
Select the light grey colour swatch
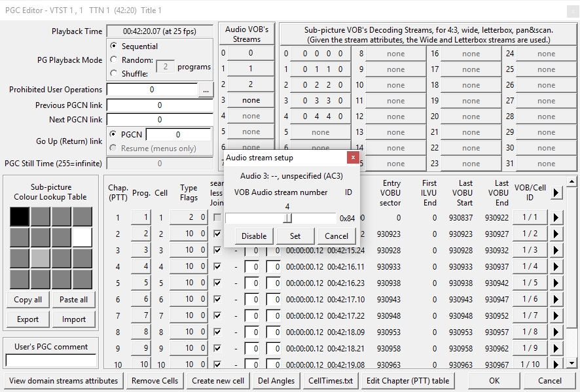click(41, 258)
